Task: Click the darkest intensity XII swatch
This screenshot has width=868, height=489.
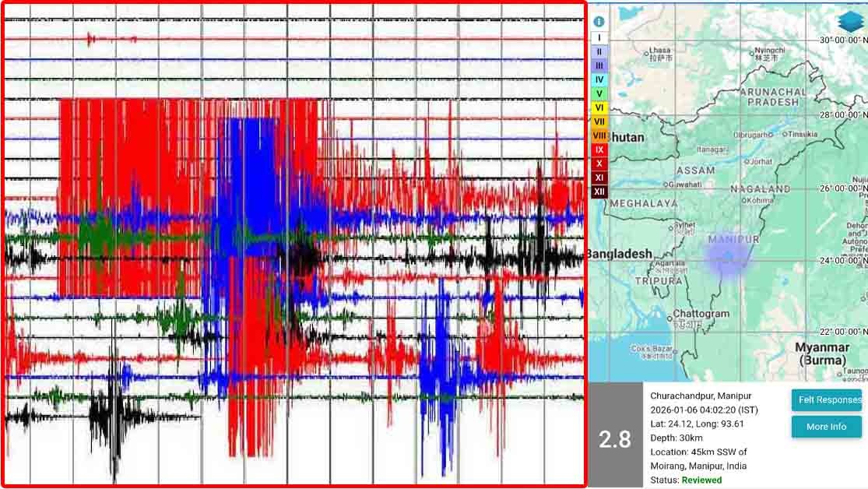Action: pos(599,192)
